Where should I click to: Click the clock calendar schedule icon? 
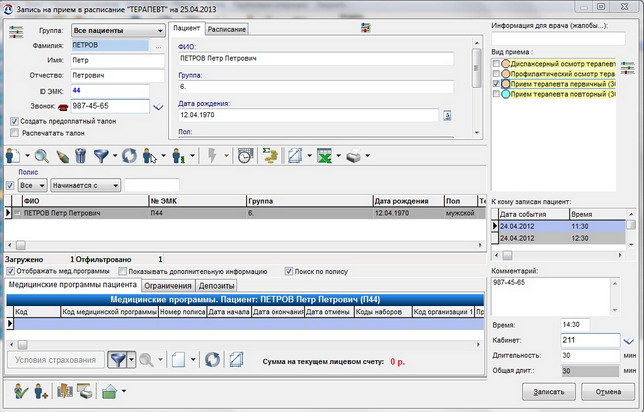click(x=245, y=156)
